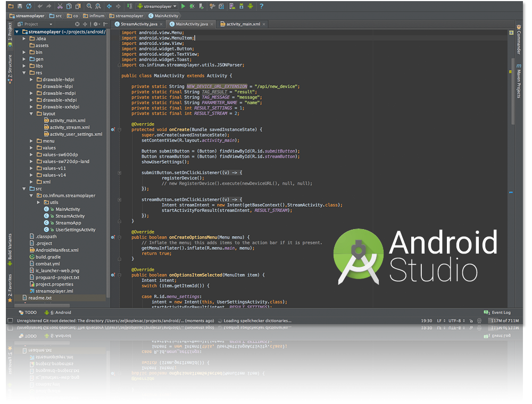Expand the drawable-hdpi folder

coord(31,80)
